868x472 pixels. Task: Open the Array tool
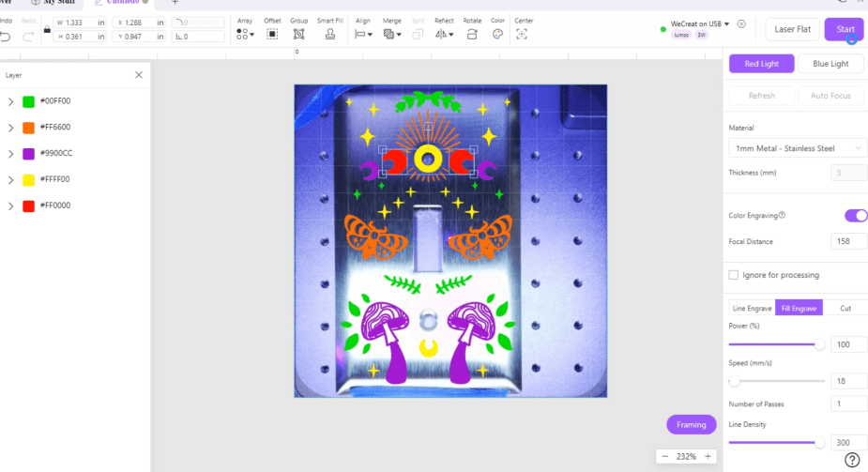click(x=244, y=34)
